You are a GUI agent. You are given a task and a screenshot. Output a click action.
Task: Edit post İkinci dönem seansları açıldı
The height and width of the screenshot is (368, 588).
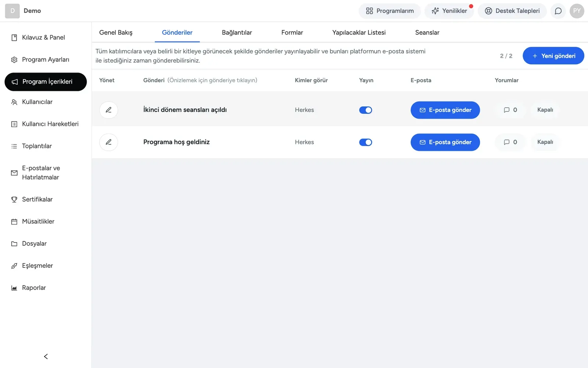(x=108, y=110)
